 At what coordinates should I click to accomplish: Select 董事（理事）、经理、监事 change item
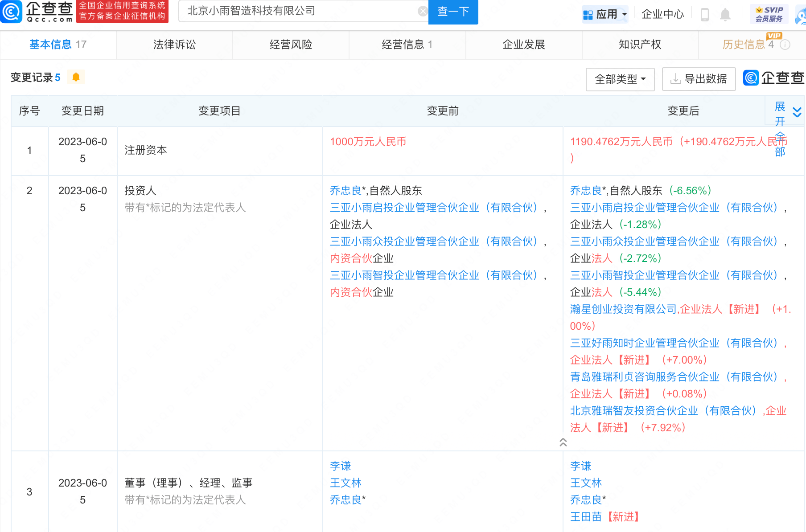click(x=189, y=483)
